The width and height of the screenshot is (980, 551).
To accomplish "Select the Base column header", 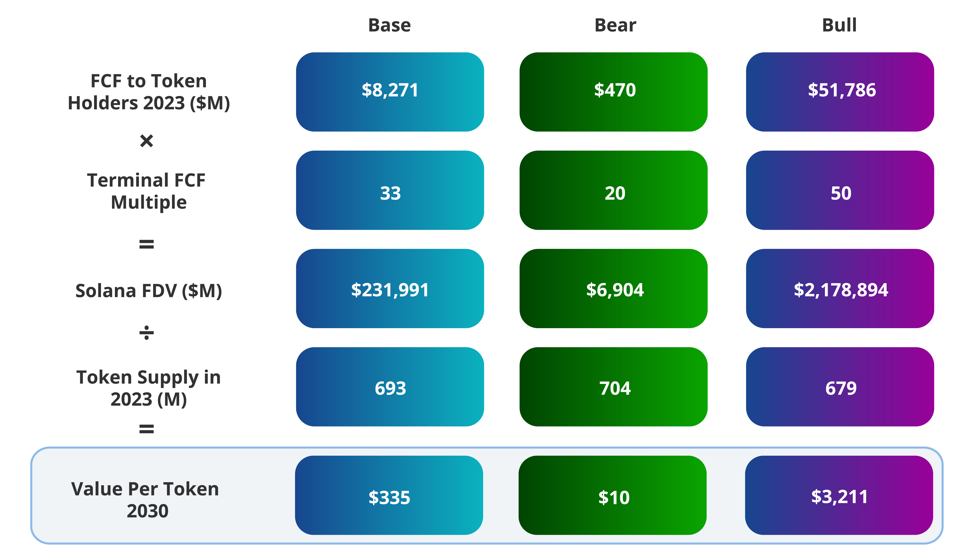I will [x=389, y=25].
